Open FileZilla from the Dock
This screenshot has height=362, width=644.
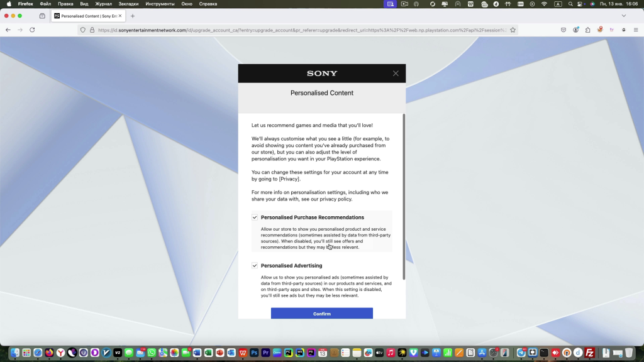coord(590,353)
